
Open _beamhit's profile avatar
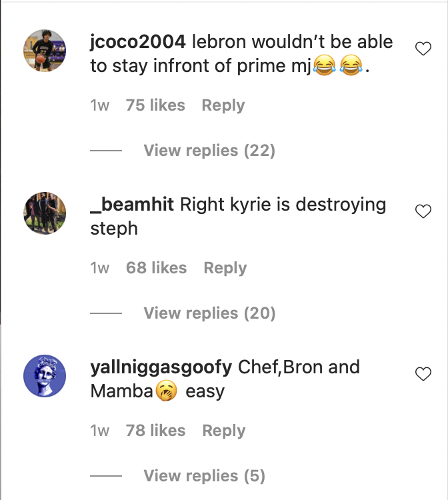pyautogui.click(x=45, y=213)
